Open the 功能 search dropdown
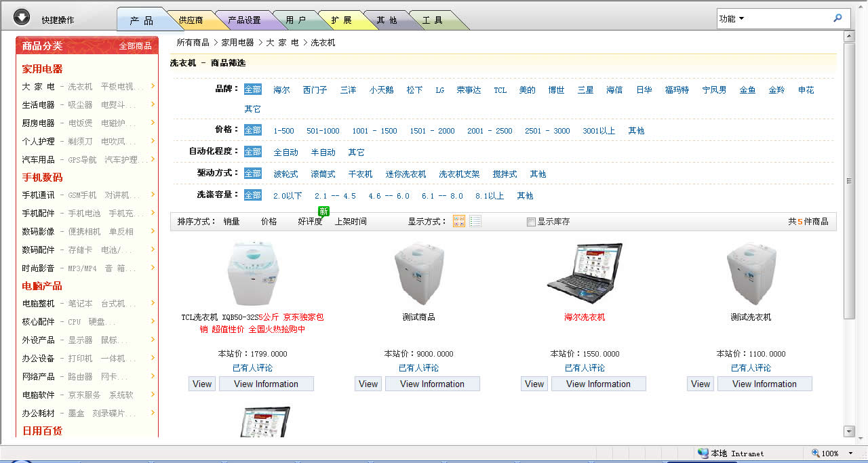 coord(732,19)
